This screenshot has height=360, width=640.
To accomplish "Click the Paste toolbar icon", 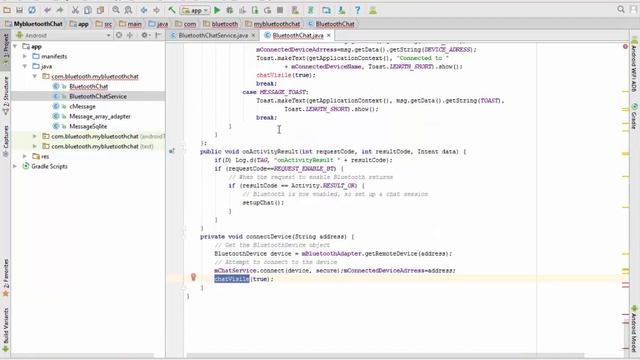I will coord(100,10).
